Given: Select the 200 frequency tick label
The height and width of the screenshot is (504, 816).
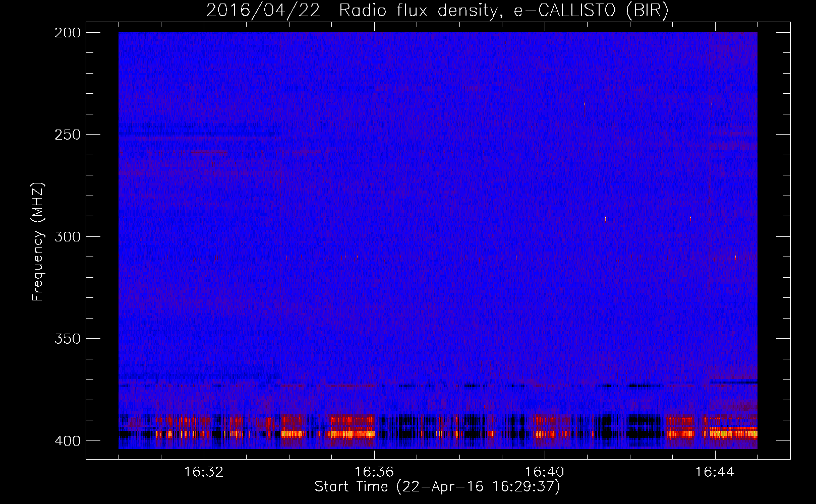Looking at the screenshot, I should 68,33.
